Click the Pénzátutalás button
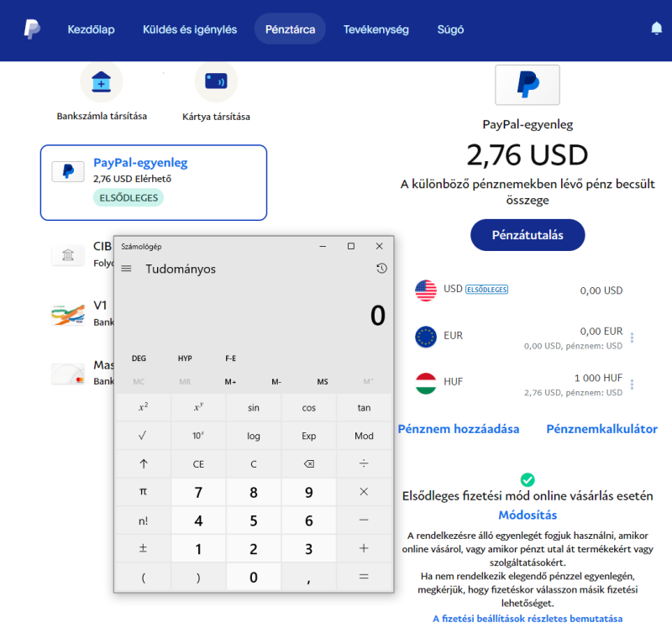672x633 pixels. 527,235
